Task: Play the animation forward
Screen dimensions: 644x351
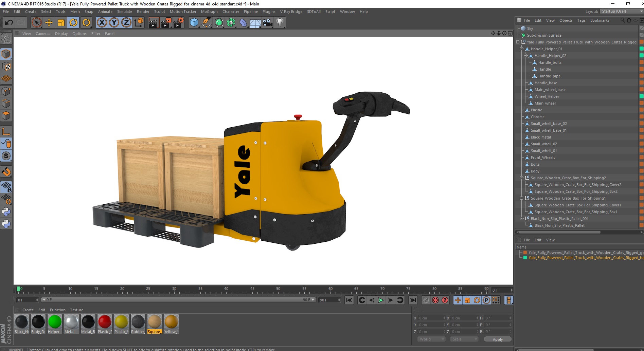Action: coord(381,300)
